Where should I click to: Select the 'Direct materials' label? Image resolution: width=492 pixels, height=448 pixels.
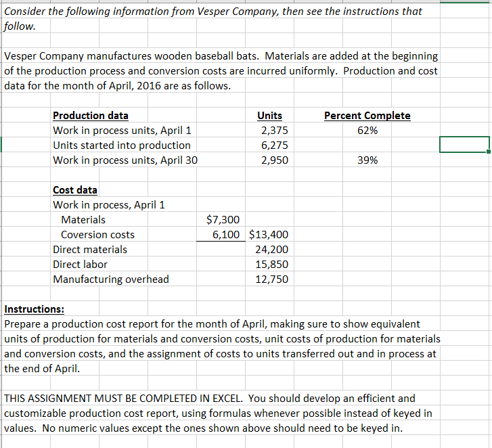(90, 250)
